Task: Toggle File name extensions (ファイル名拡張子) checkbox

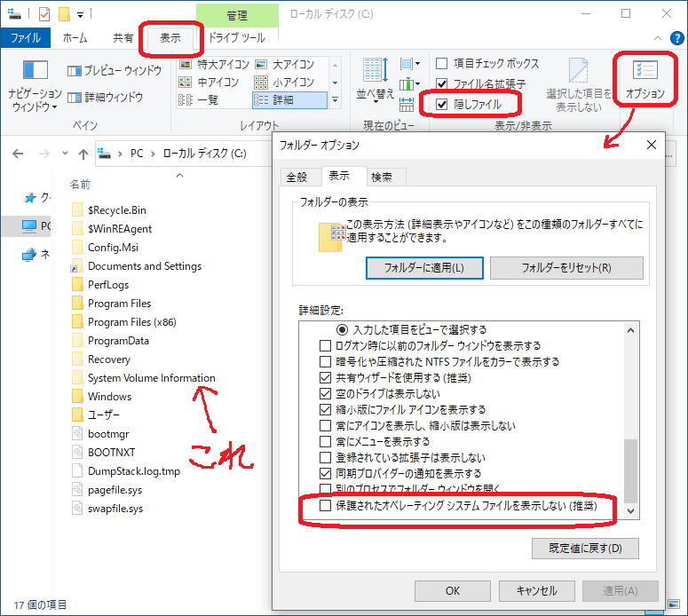Action: [x=441, y=83]
